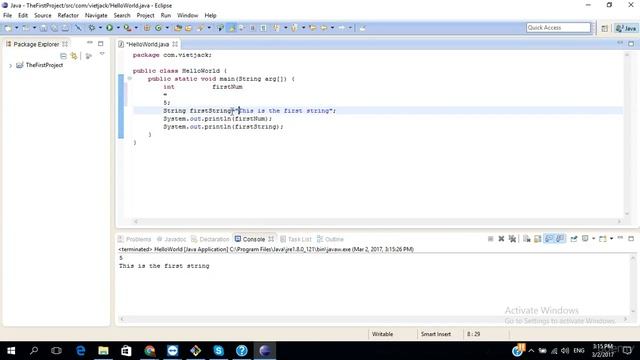Click the Next Annotation toolbar icon

point(276,28)
